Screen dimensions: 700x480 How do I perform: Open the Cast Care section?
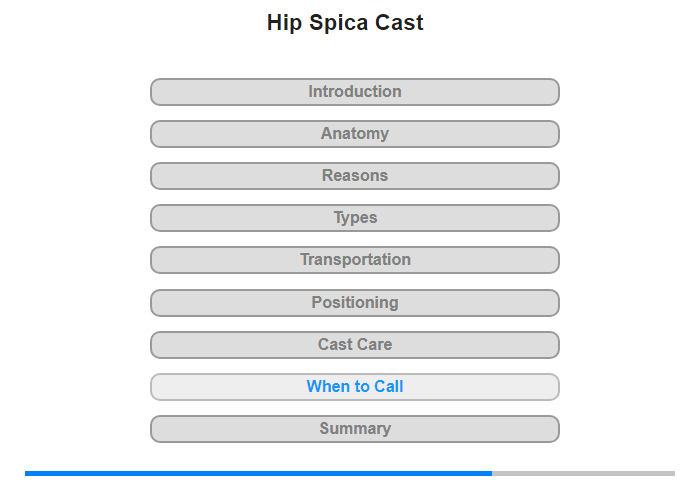(x=355, y=345)
